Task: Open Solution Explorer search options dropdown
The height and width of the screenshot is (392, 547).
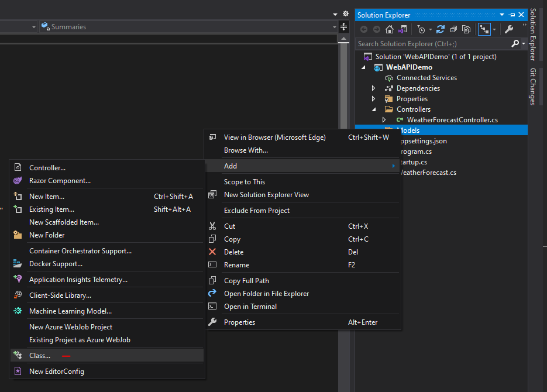Action: pos(523,44)
